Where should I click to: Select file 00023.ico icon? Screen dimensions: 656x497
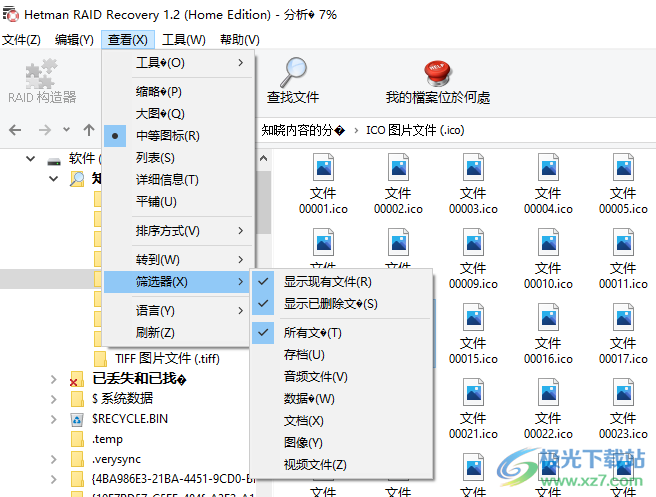point(623,392)
